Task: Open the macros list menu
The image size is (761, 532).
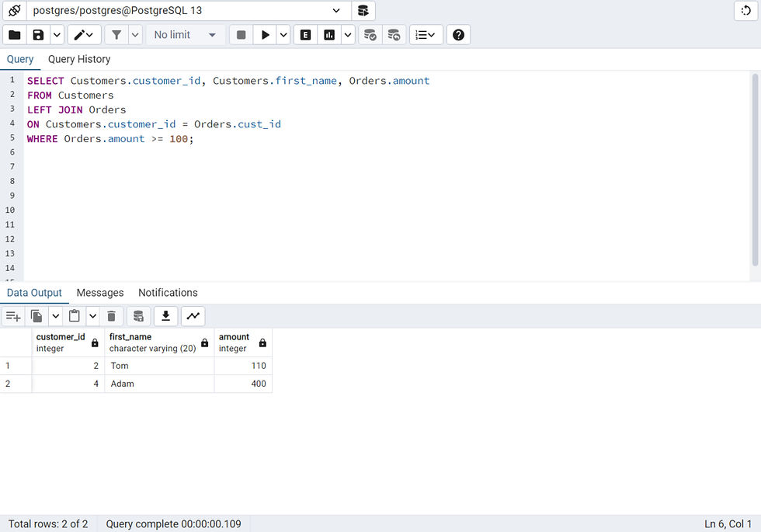Action: pos(426,34)
